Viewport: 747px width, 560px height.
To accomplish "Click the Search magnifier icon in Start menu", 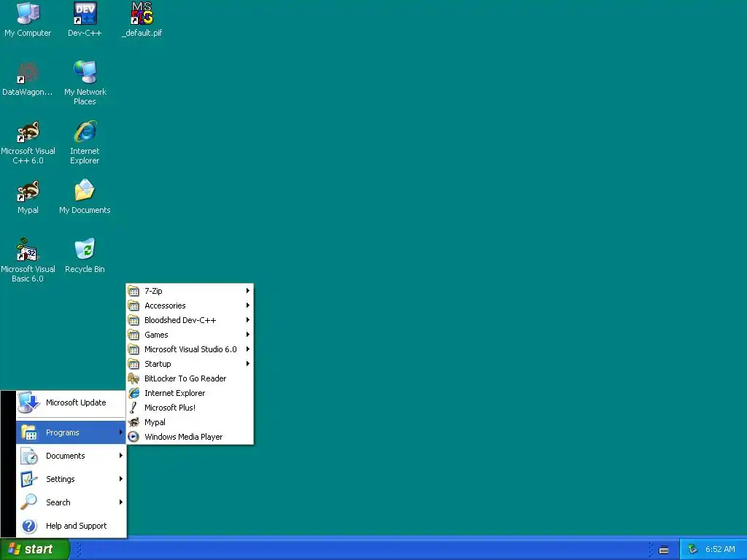I will point(29,502).
